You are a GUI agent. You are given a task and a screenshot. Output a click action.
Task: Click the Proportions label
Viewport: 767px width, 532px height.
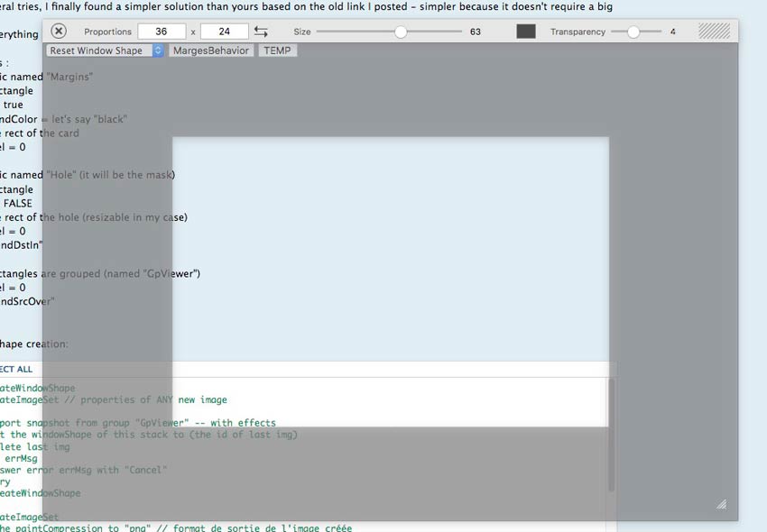pos(107,32)
